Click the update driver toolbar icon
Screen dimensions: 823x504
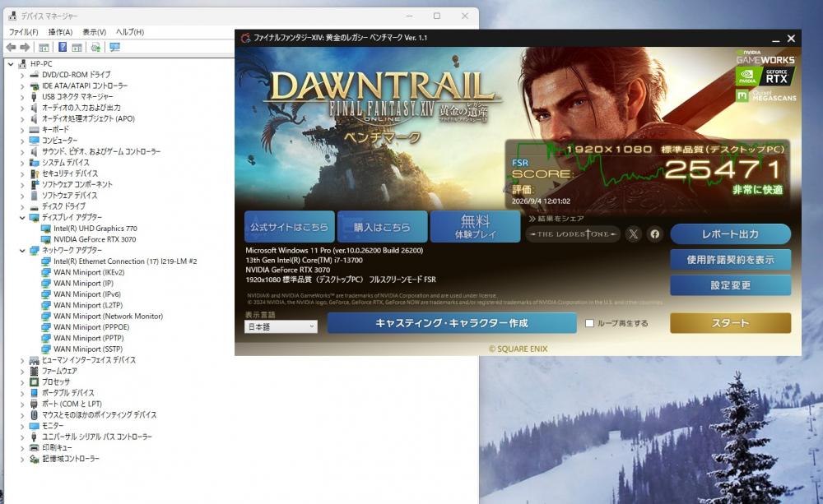coord(95,47)
